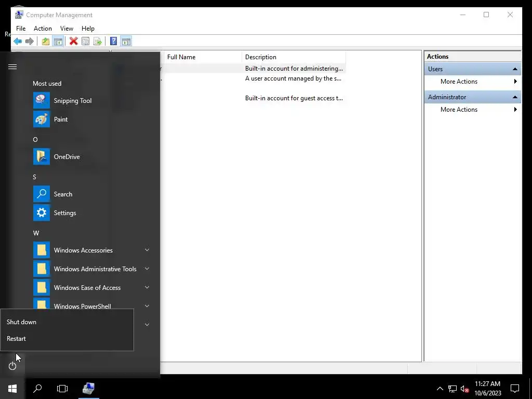Collapse the Users section in the Actions pane

pos(515,69)
